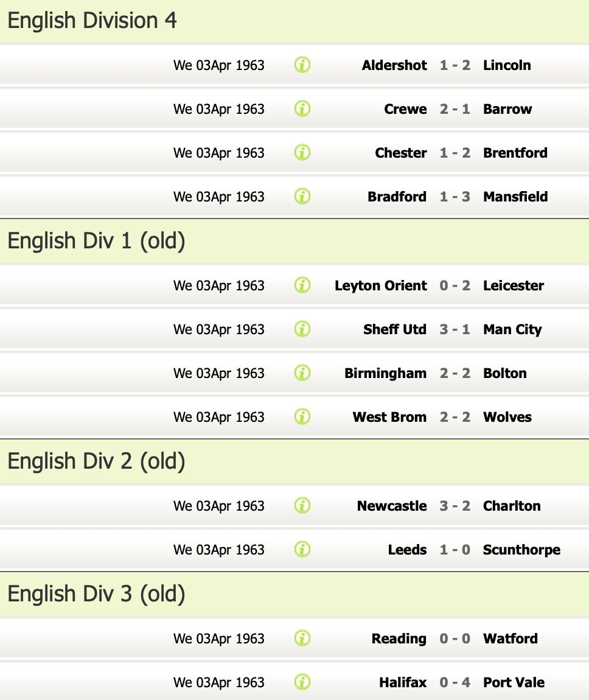Screen dimensions: 589x700
Task: Open info icon for Reading vs Watford
Action: (302, 638)
